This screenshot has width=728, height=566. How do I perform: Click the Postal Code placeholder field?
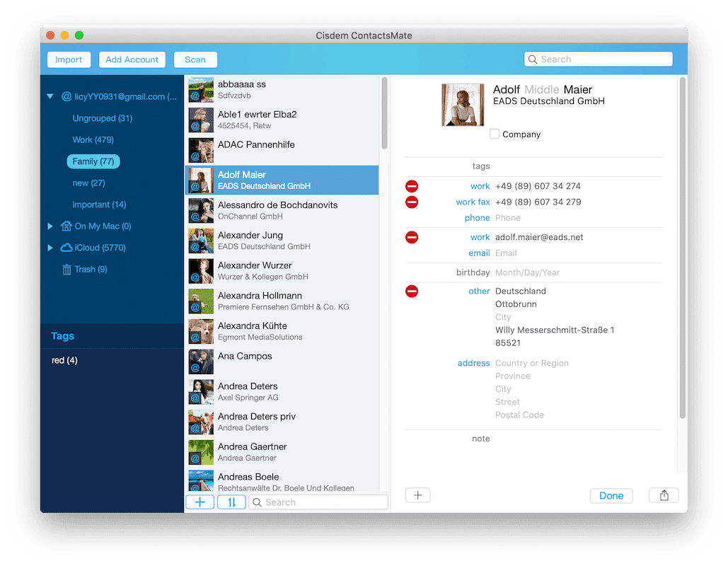coord(519,415)
